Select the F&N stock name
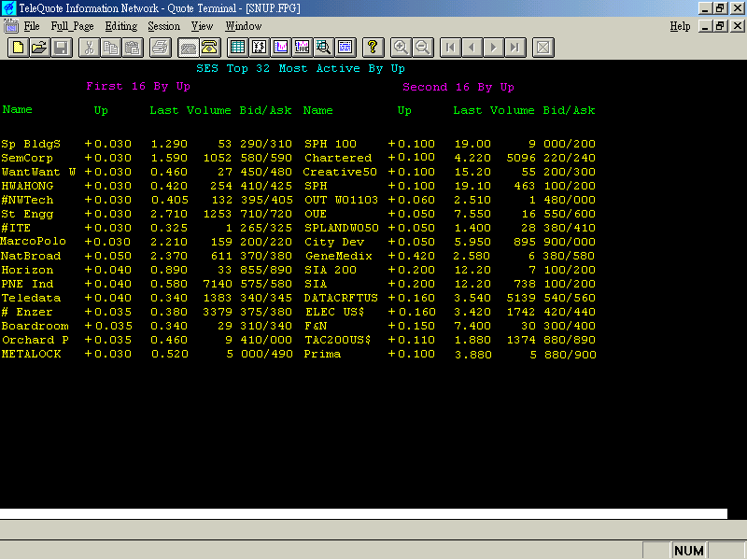This screenshot has width=747, height=560. click(x=316, y=326)
